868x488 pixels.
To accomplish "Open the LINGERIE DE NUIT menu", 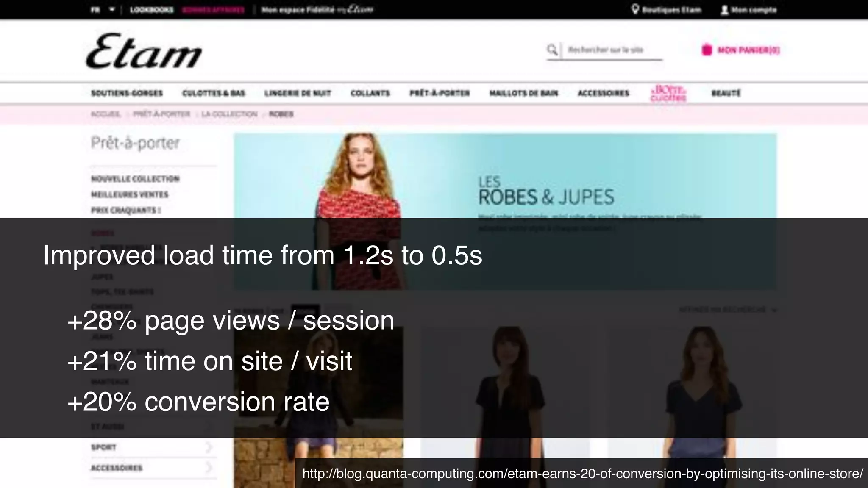I will 298,93.
